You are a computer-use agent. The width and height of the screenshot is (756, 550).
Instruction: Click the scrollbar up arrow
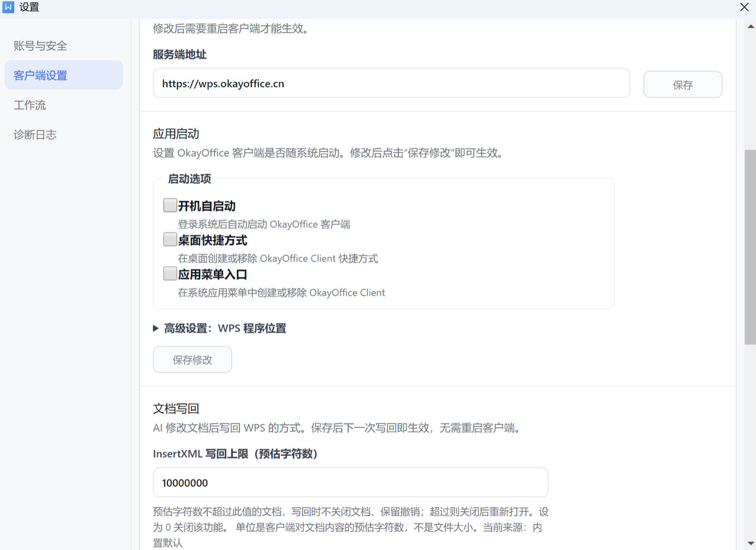coord(750,26)
